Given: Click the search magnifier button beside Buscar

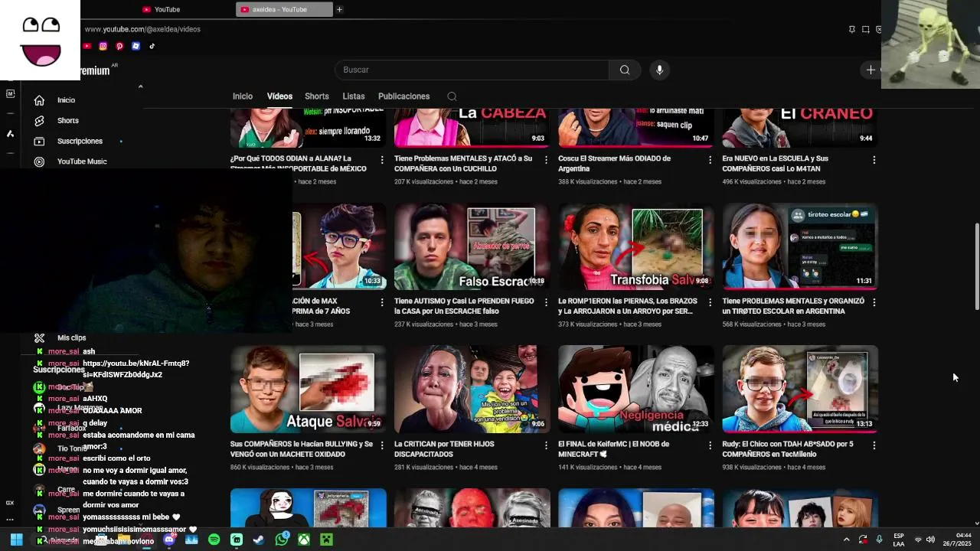Looking at the screenshot, I should click(x=625, y=70).
